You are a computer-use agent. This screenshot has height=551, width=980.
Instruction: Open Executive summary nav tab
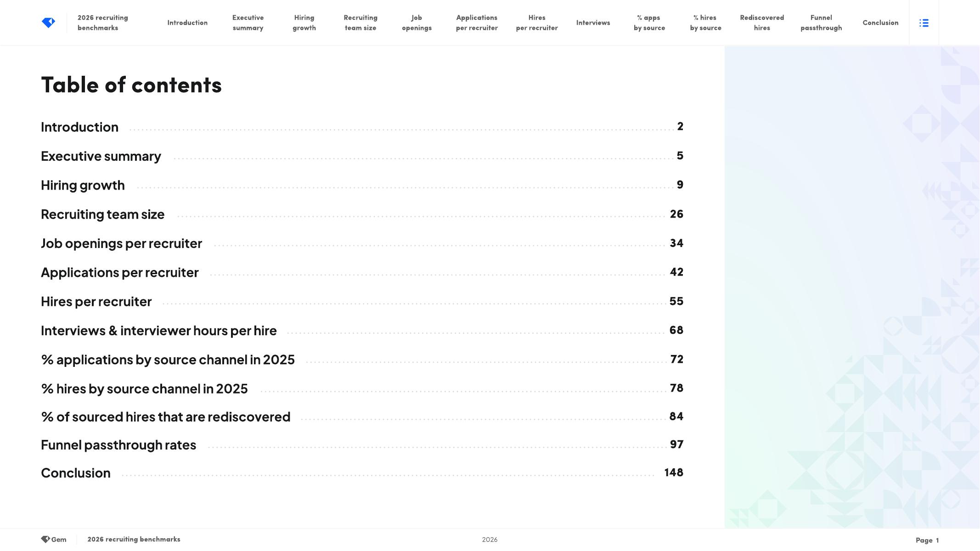click(x=248, y=22)
